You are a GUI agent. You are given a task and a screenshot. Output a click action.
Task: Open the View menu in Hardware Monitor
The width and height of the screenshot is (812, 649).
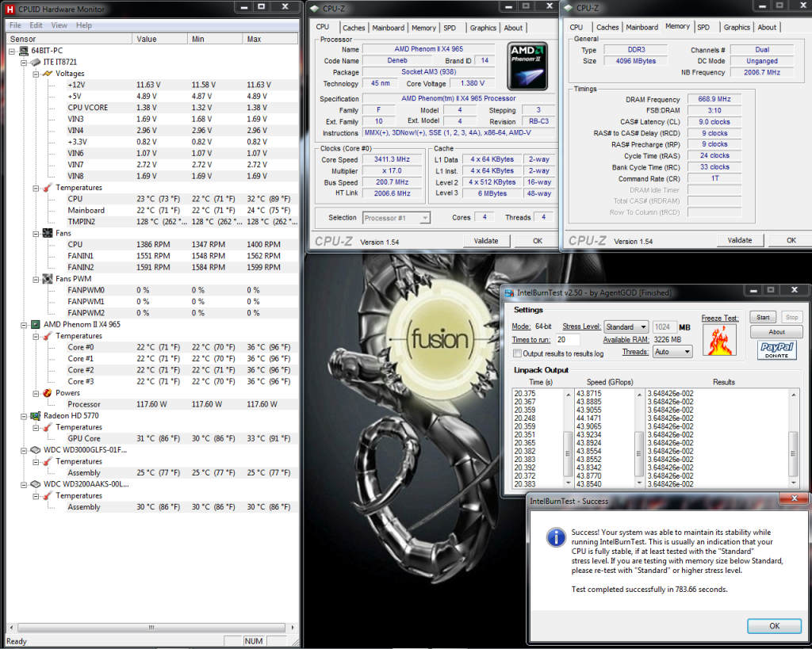59,25
